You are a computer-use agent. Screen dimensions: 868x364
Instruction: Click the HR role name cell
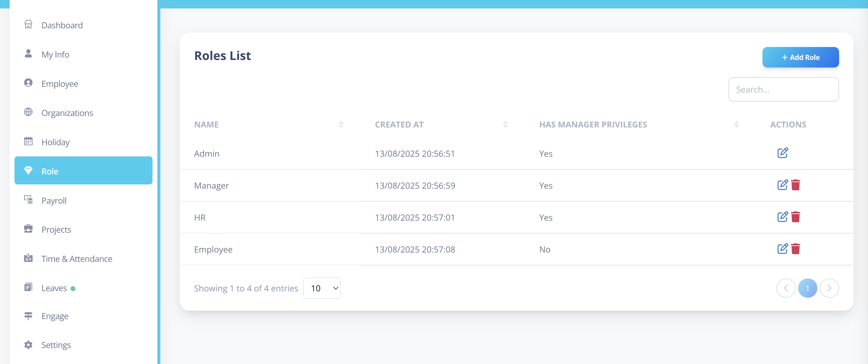pos(200,217)
